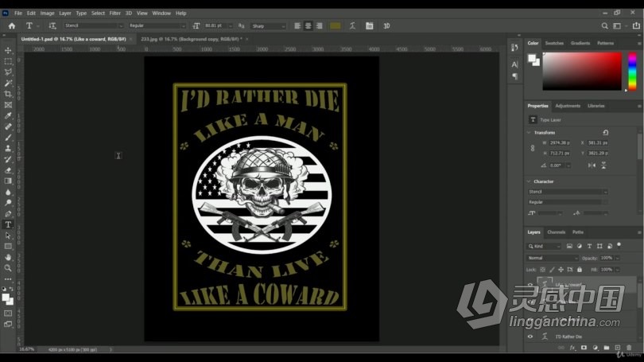This screenshot has height=362, width=644.
Task: Toggle layer filtering on/off switch
Action: [x=619, y=246]
